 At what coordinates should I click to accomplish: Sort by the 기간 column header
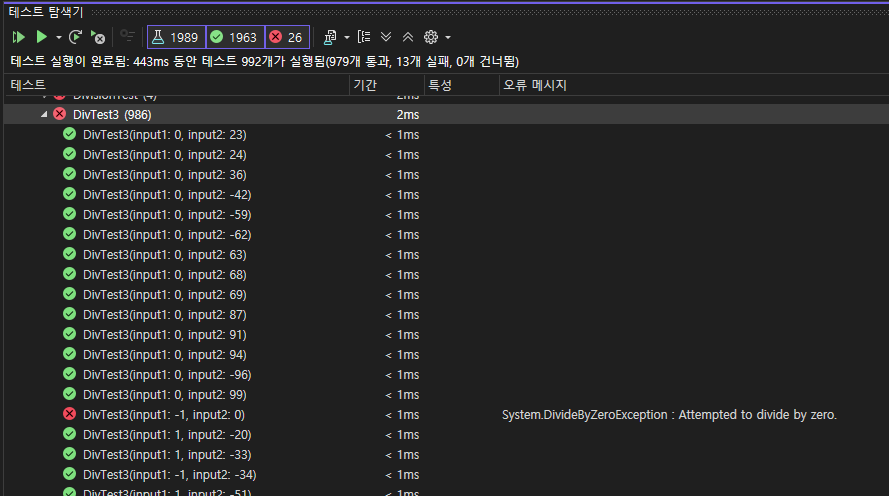point(365,86)
